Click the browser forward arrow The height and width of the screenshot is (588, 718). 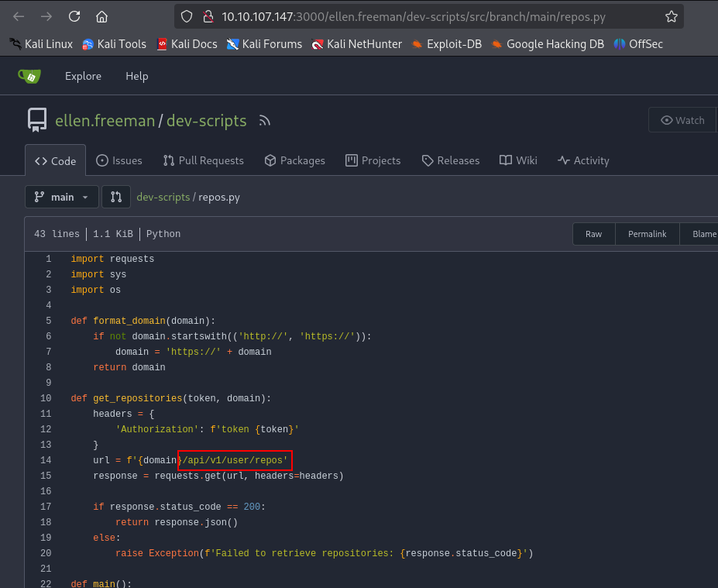[46, 17]
